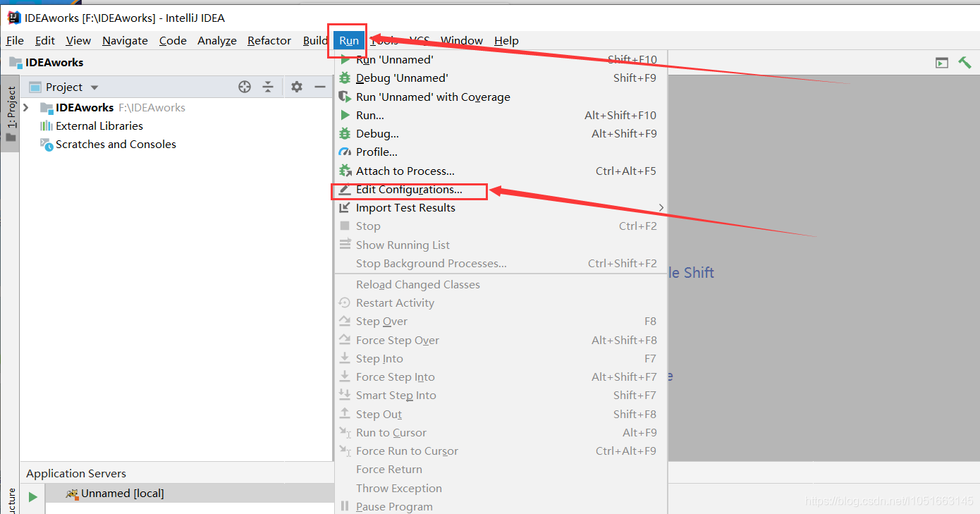
Task: Click Step Into entry
Action: pos(501,358)
